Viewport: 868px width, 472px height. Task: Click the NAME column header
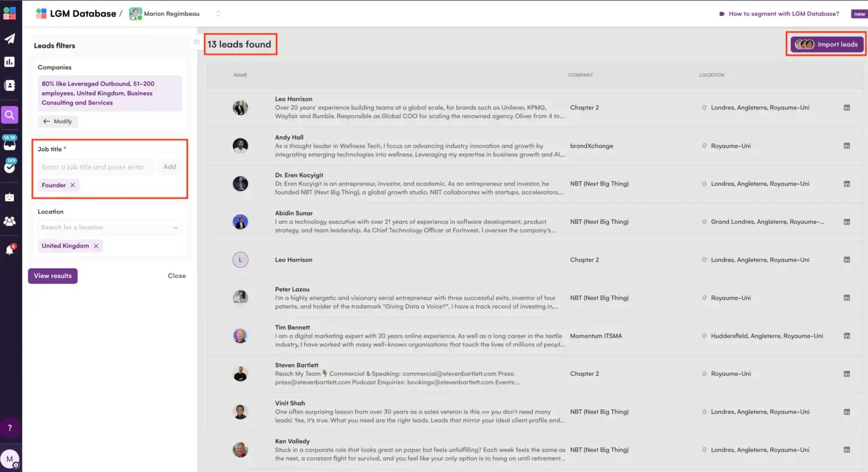pos(240,75)
